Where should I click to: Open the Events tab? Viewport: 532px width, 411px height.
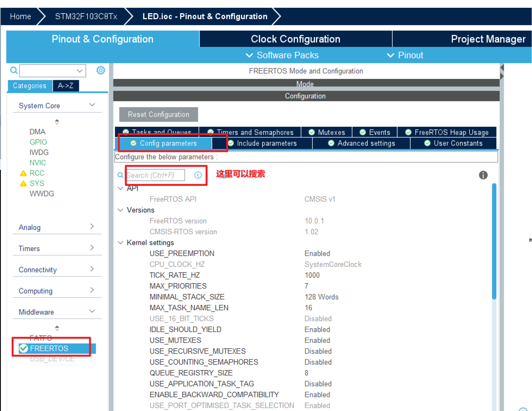375,132
